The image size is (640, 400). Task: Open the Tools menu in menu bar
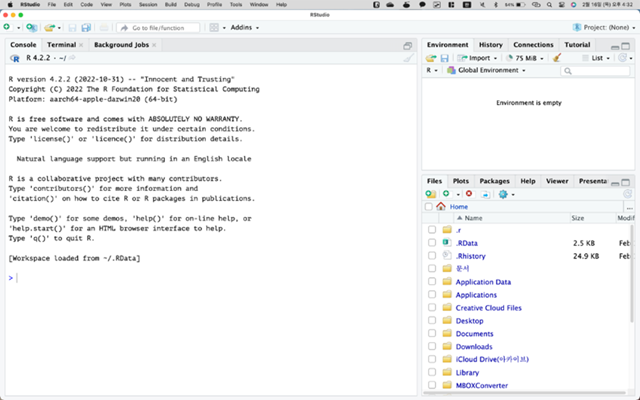coord(236,4)
